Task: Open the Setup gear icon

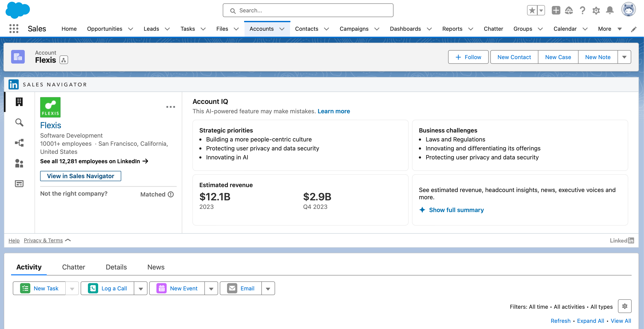Action: point(596,10)
